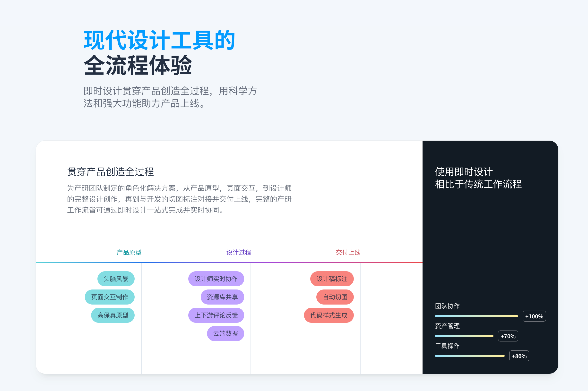Click the 设计稿标注 tag
The width and height of the screenshot is (588, 391).
(332, 279)
